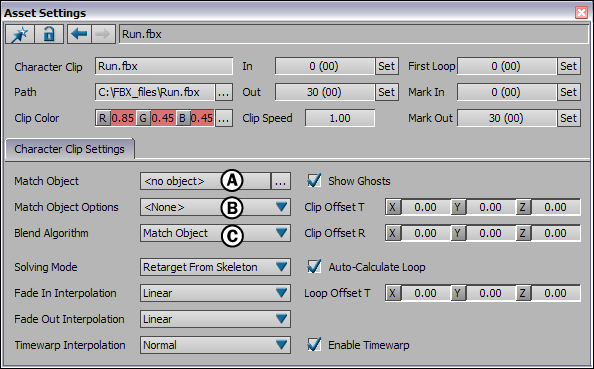Go back with the blue left arrow

(x=79, y=34)
